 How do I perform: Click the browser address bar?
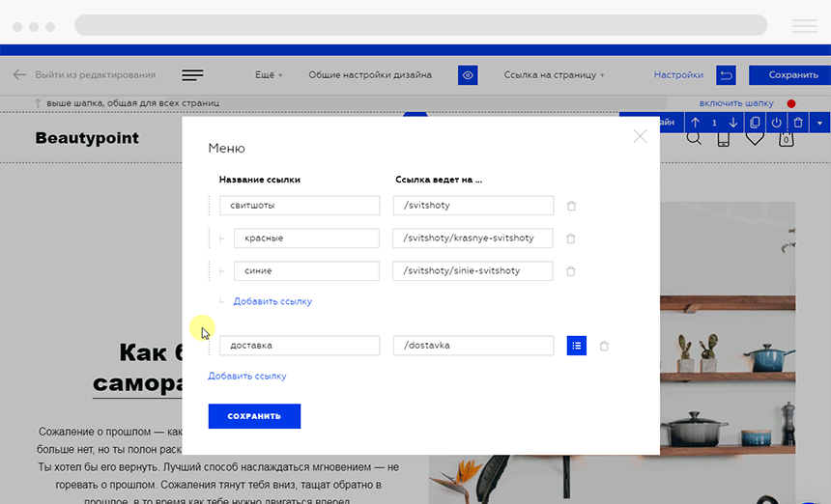click(420, 25)
